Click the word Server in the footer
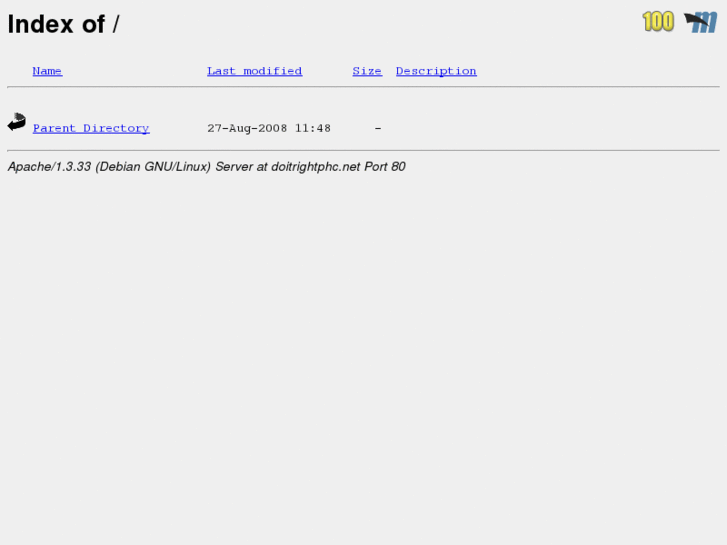 click(234, 167)
